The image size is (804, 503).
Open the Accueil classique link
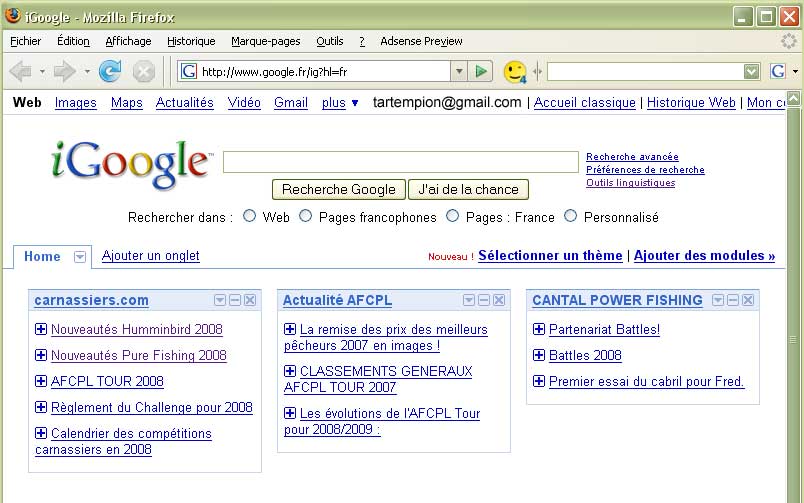point(585,103)
